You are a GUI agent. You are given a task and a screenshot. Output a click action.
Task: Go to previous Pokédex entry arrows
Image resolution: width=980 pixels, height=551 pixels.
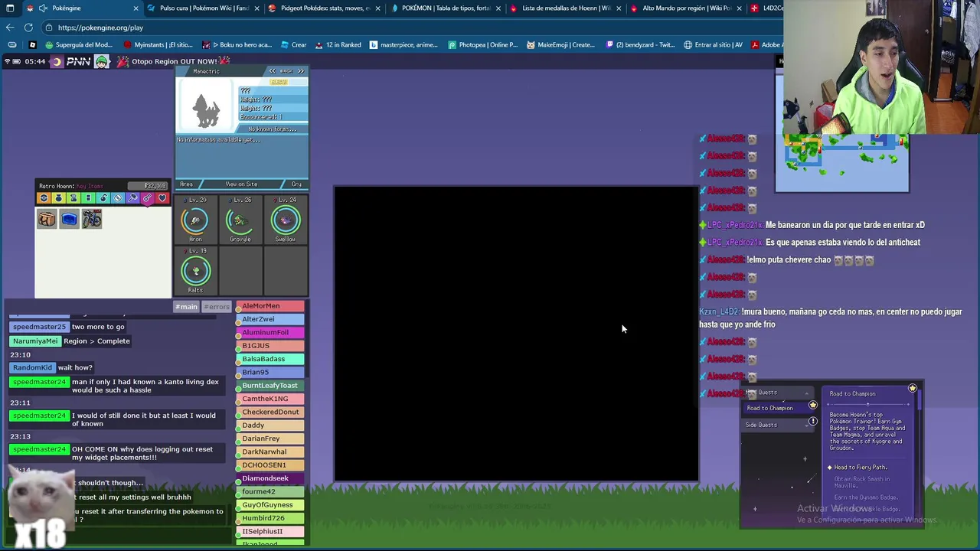tap(272, 71)
